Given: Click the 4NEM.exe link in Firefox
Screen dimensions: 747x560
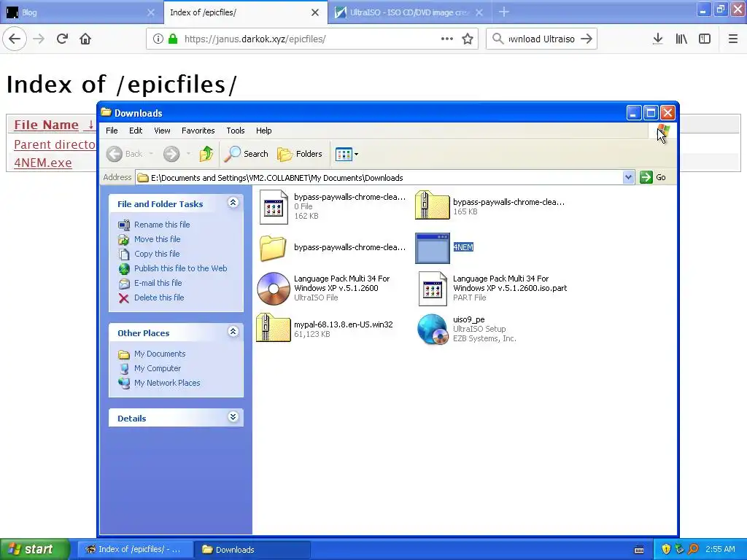Looking at the screenshot, I should tap(43, 163).
